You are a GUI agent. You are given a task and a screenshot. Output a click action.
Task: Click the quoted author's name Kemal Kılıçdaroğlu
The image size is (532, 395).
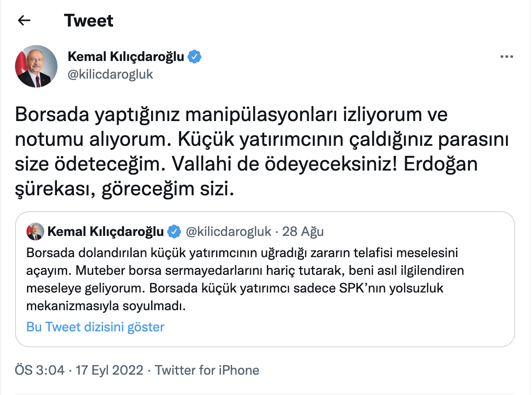point(108,231)
